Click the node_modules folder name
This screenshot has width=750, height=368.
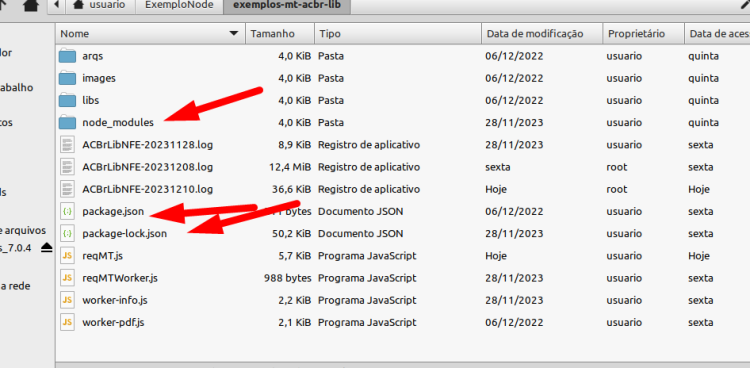[118, 123]
